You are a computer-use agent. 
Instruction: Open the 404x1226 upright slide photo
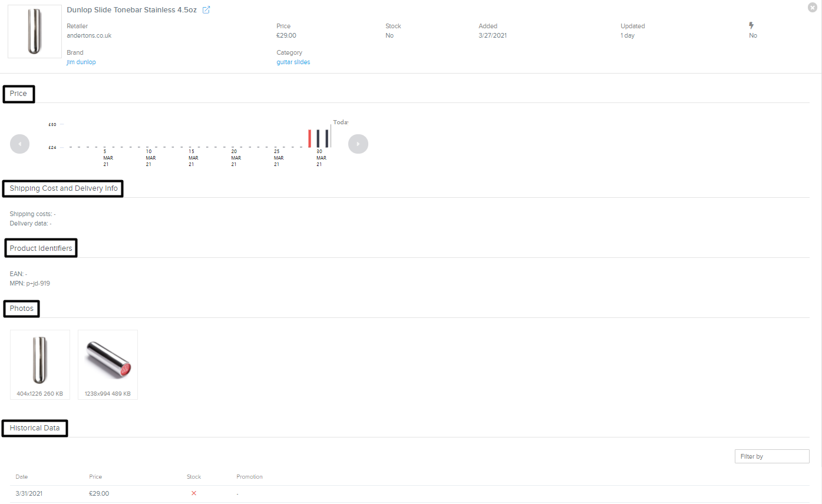click(x=40, y=360)
